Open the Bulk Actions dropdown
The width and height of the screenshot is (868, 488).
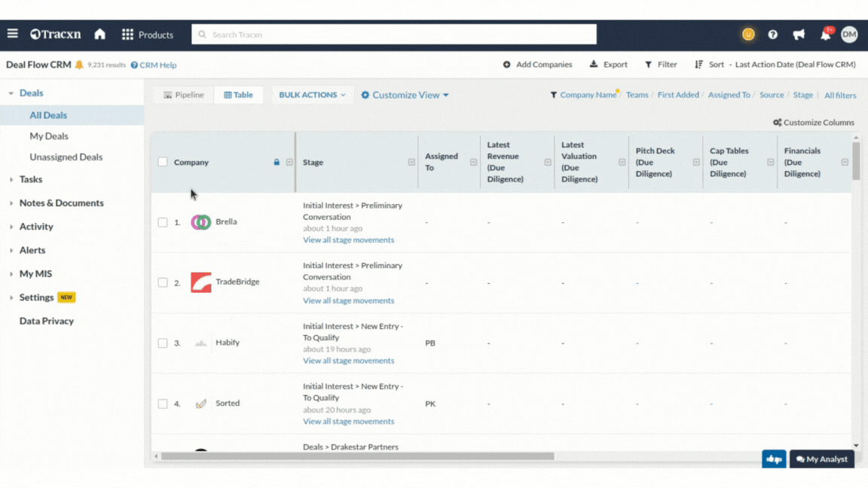(x=312, y=95)
